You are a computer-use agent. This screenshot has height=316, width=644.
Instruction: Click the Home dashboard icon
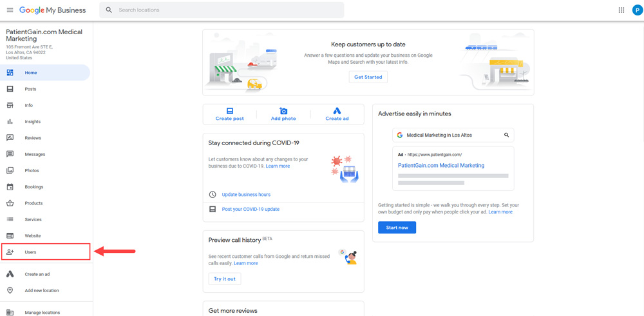point(10,72)
